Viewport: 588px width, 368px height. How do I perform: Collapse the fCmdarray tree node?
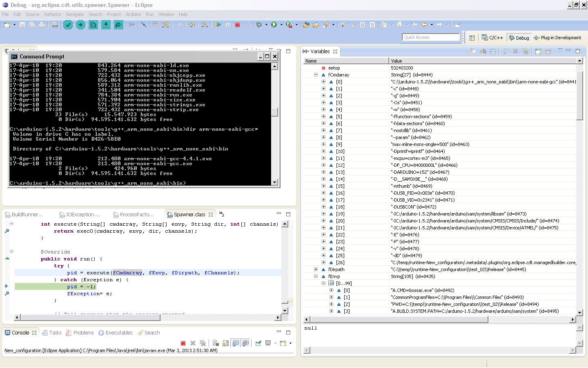(x=316, y=75)
